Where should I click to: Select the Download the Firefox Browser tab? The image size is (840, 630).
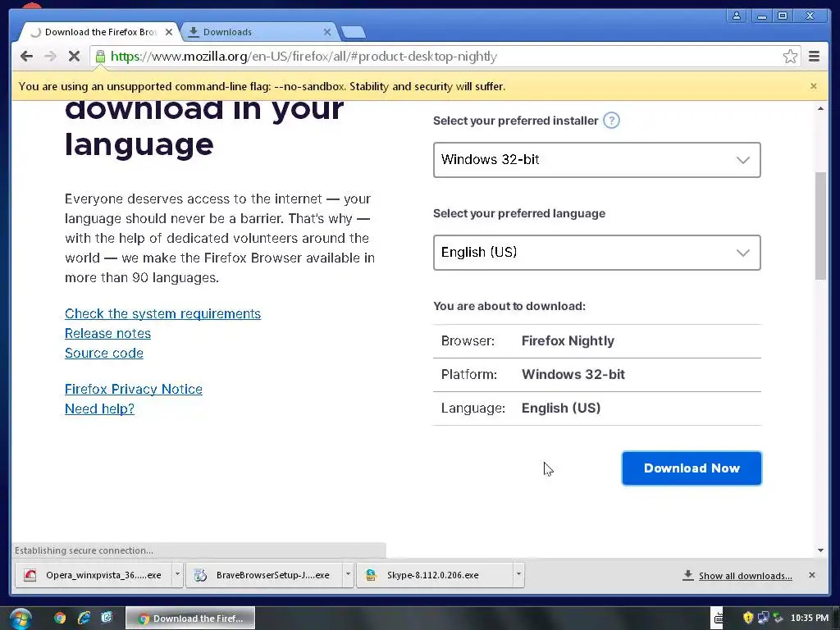coord(99,32)
